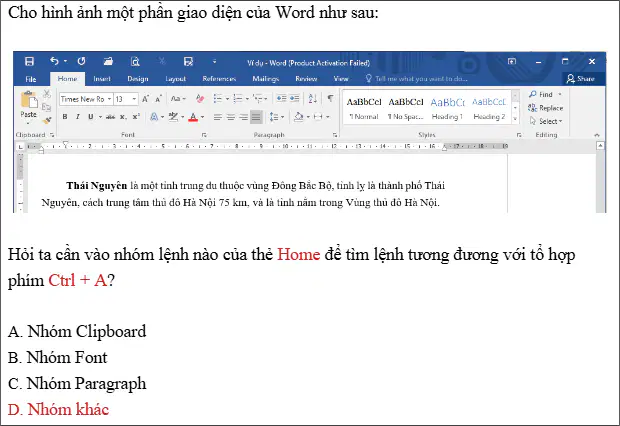Open the Undo history dropdown arrow
Screen dimensions: 620x426
coord(65,61)
